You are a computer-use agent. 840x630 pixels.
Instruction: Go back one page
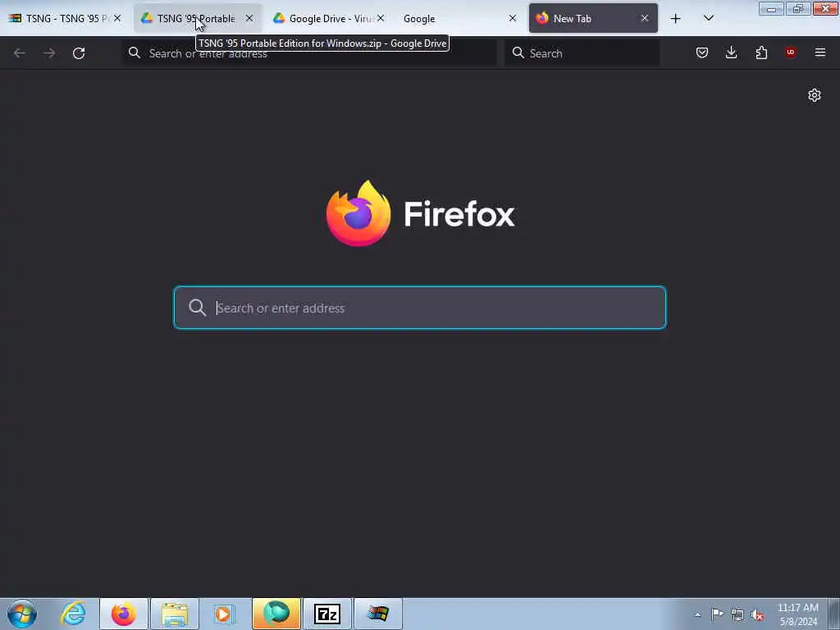[20, 53]
